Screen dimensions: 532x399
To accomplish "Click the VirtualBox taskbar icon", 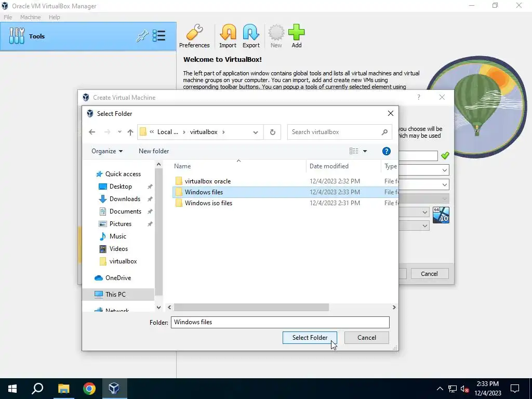I will pyautogui.click(x=114, y=389).
